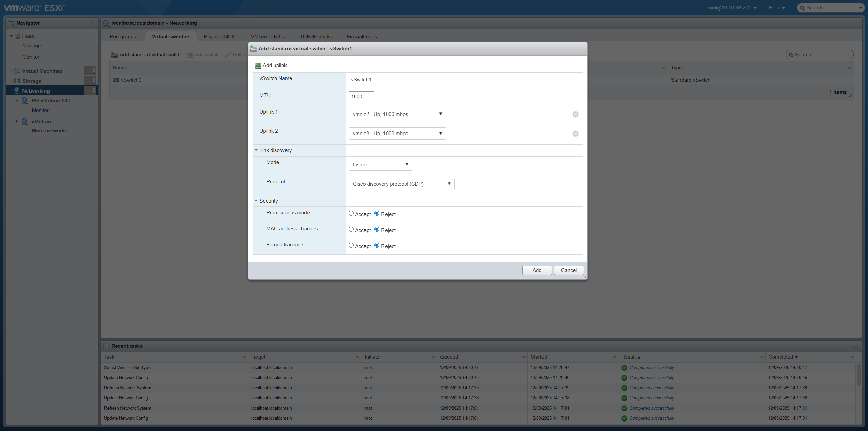
Task: Switch to the Port groups tab
Action: click(x=122, y=36)
